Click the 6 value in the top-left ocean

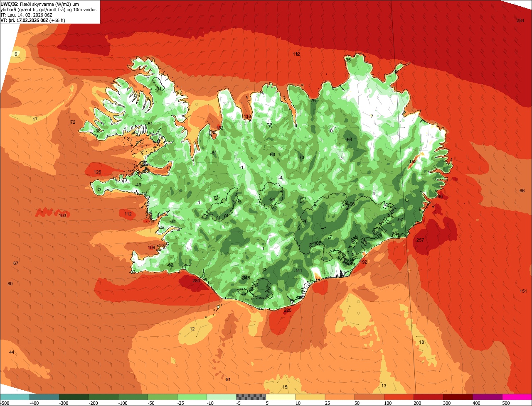click(x=16, y=54)
